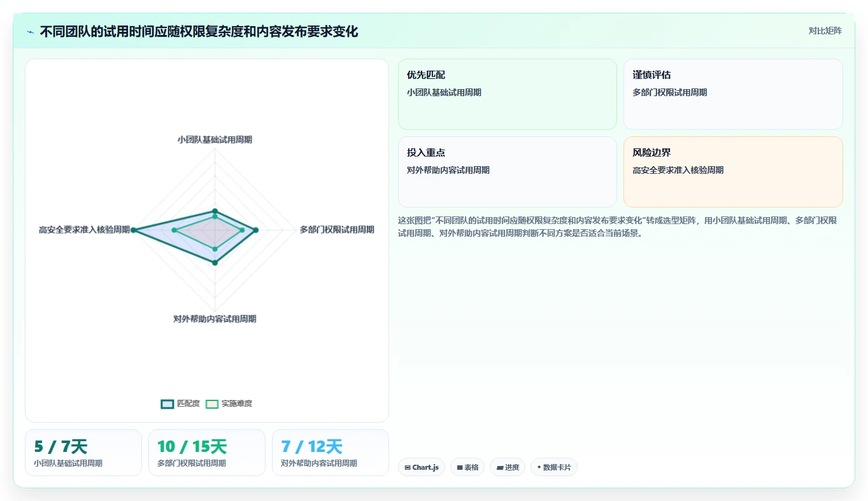Open the 投入重点 card
This screenshot has height=501, width=868.
click(x=508, y=172)
